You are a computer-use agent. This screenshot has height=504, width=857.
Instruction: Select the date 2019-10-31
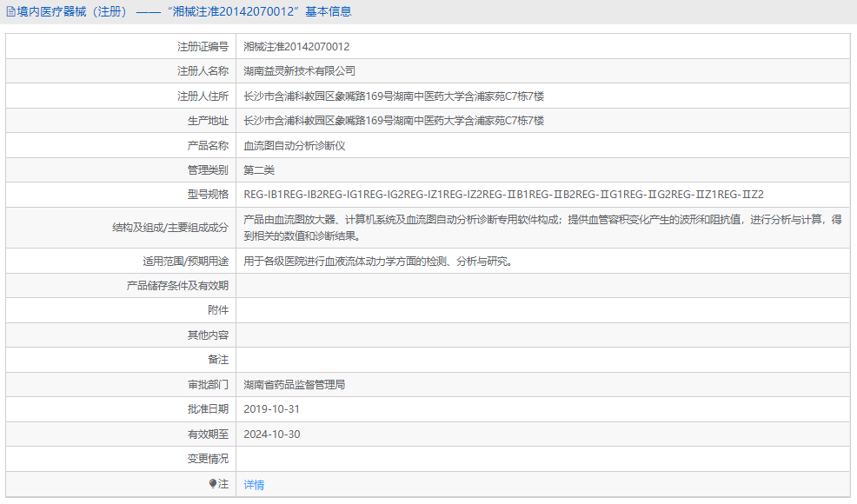tap(272, 409)
